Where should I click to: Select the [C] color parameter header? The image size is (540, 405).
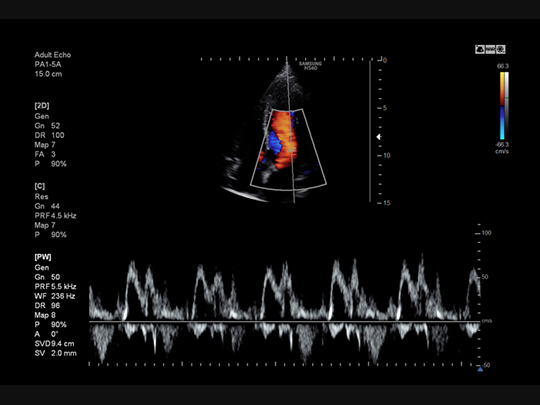click(x=40, y=186)
